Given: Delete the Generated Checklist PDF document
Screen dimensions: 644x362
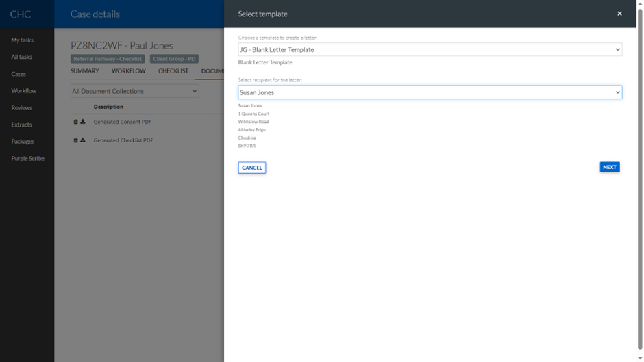Looking at the screenshot, I should click(76, 140).
